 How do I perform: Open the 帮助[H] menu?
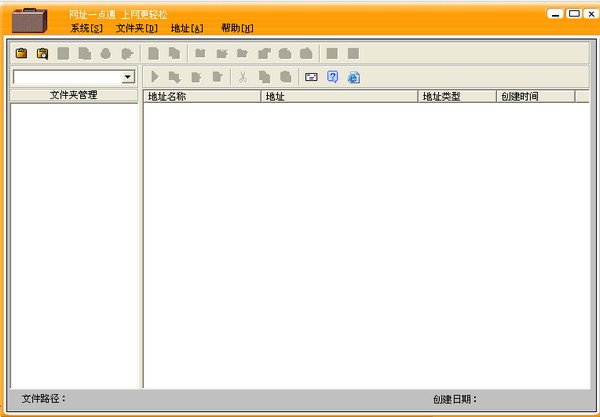point(237,28)
